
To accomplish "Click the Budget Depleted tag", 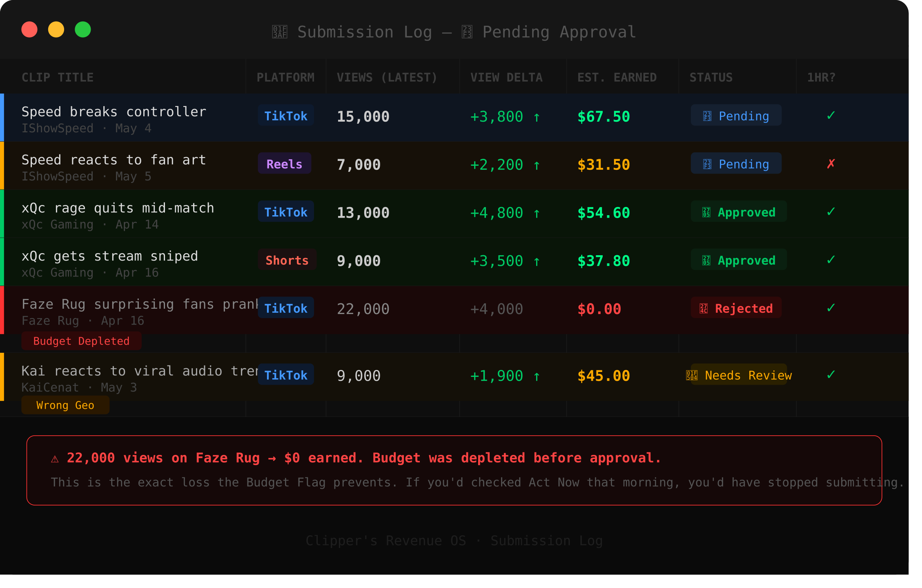I will click(x=81, y=341).
